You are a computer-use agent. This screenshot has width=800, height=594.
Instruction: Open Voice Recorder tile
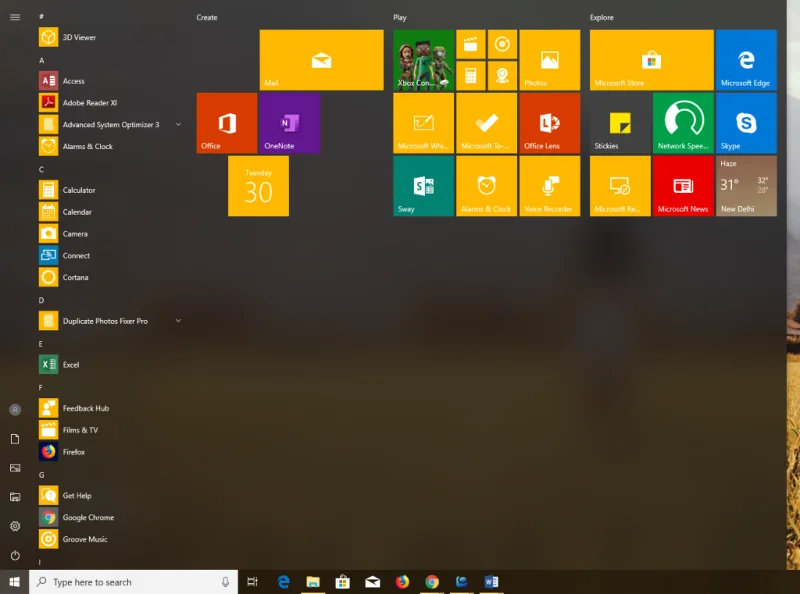[550, 187]
